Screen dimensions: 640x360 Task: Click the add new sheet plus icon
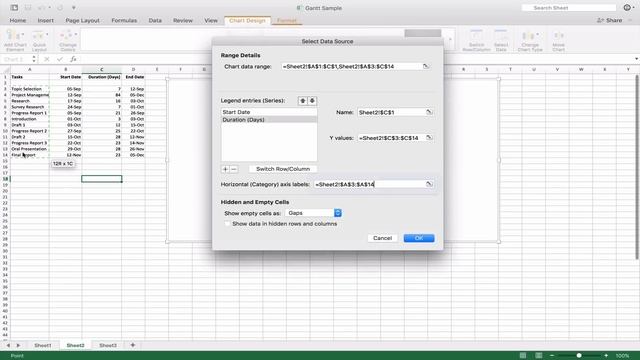coord(133,345)
